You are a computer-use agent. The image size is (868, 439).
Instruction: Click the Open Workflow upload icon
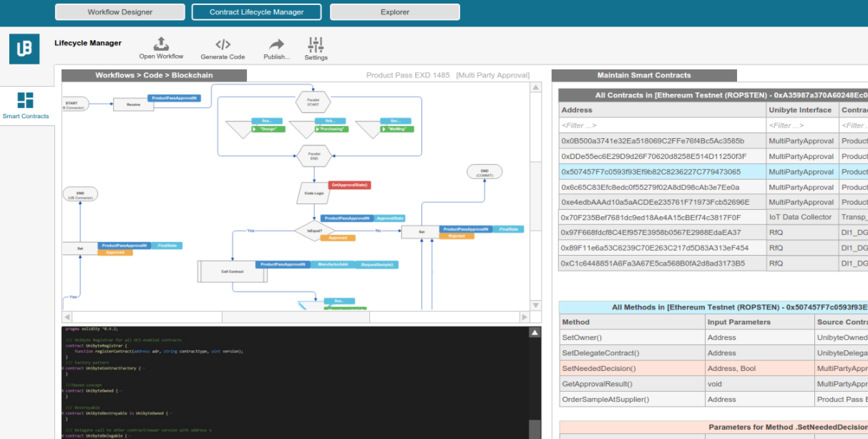tap(161, 44)
